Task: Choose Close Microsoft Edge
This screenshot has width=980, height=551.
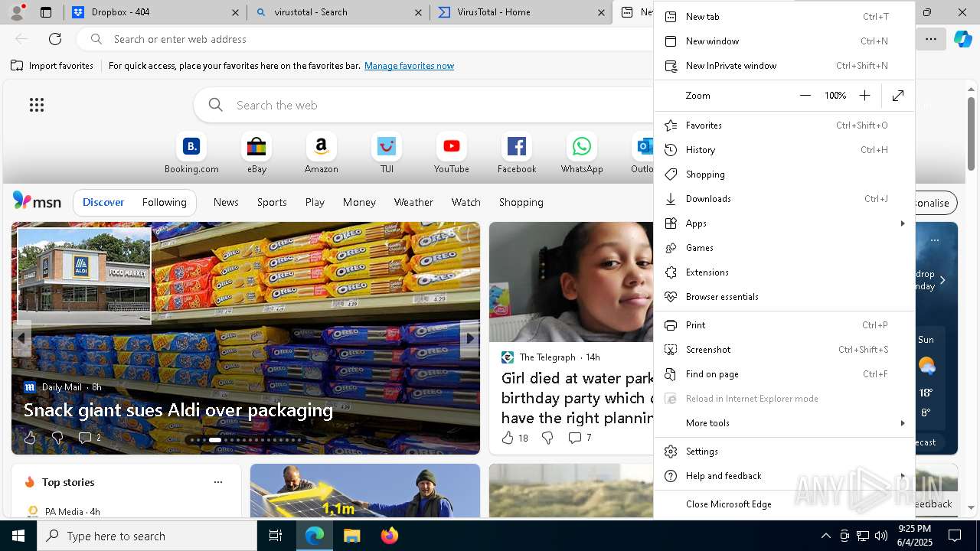Action: pos(784,504)
